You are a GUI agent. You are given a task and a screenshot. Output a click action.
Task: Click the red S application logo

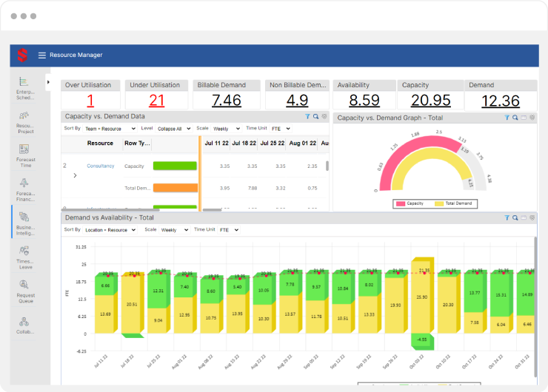click(22, 55)
